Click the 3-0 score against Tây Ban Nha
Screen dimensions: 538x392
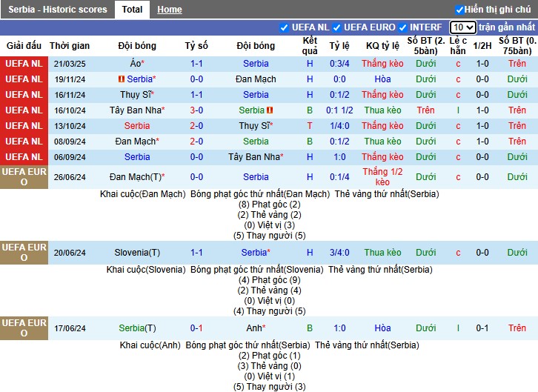click(196, 110)
